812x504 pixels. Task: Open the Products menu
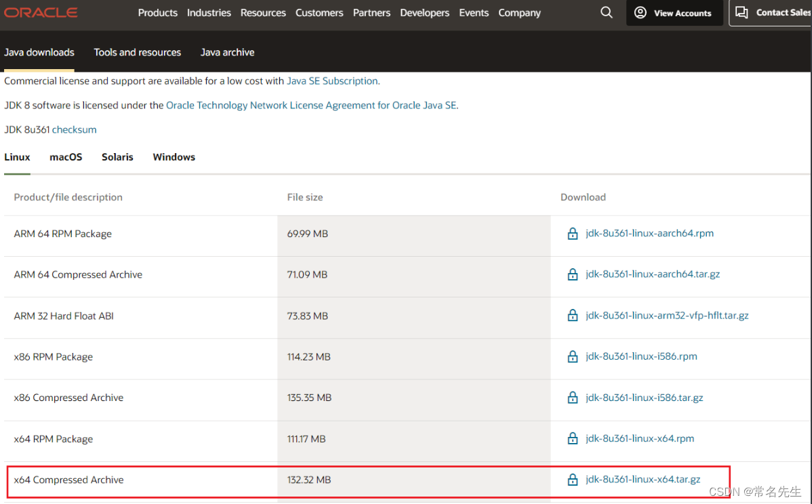157,12
